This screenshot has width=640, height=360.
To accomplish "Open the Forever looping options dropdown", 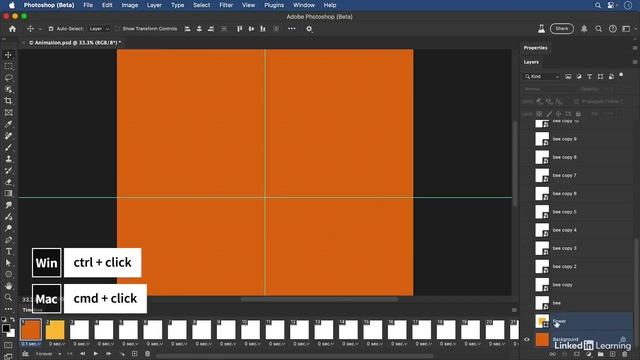I will click(48, 354).
